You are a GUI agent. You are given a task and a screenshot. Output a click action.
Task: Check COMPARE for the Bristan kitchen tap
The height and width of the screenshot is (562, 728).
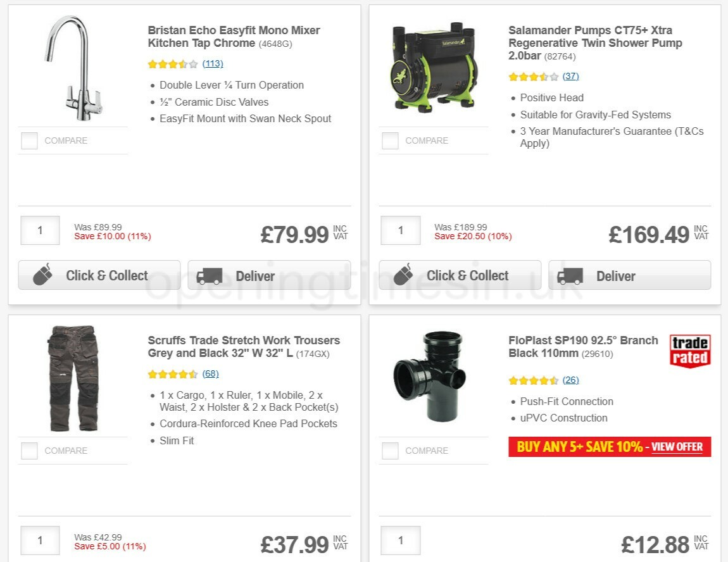click(29, 140)
